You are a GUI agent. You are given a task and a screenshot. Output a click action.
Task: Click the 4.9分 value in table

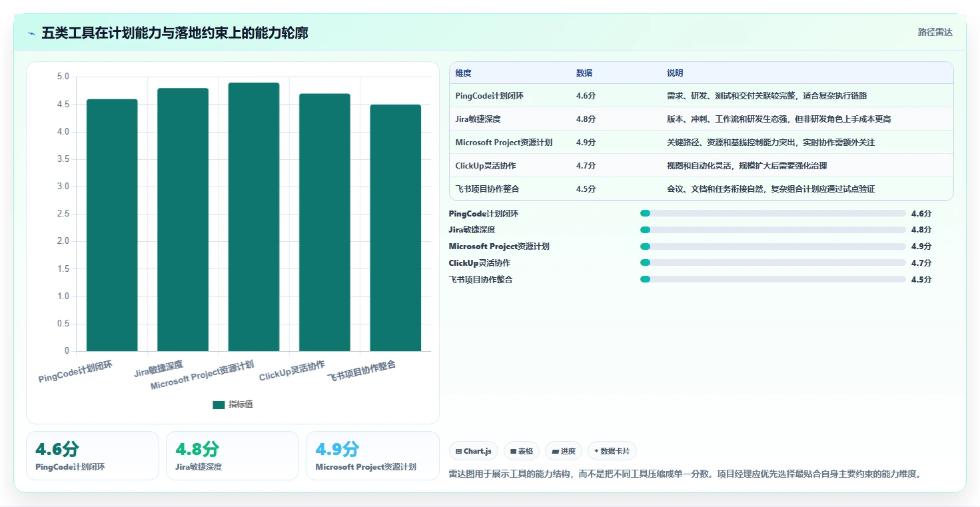pyautogui.click(x=586, y=143)
